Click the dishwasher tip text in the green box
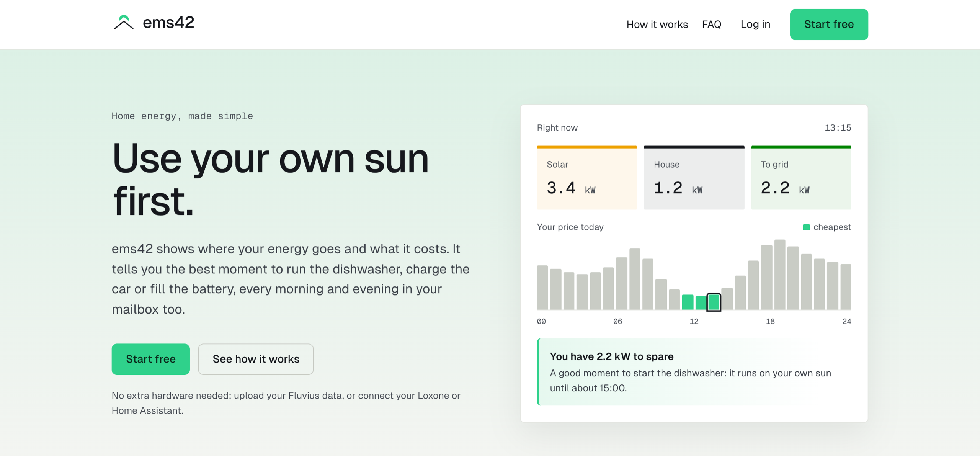 click(x=691, y=381)
